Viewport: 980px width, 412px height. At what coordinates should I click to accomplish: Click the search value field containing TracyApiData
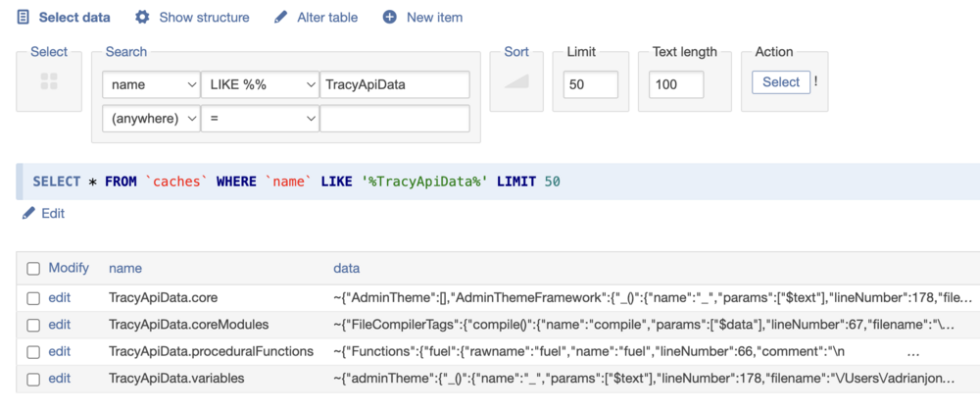pyautogui.click(x=395, y=85)
